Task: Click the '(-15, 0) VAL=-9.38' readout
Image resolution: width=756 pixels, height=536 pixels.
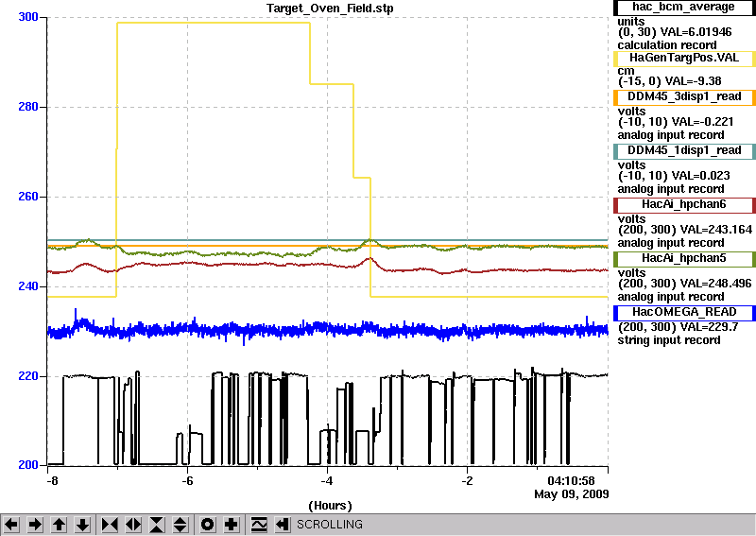Action: (x=669, y=81)
